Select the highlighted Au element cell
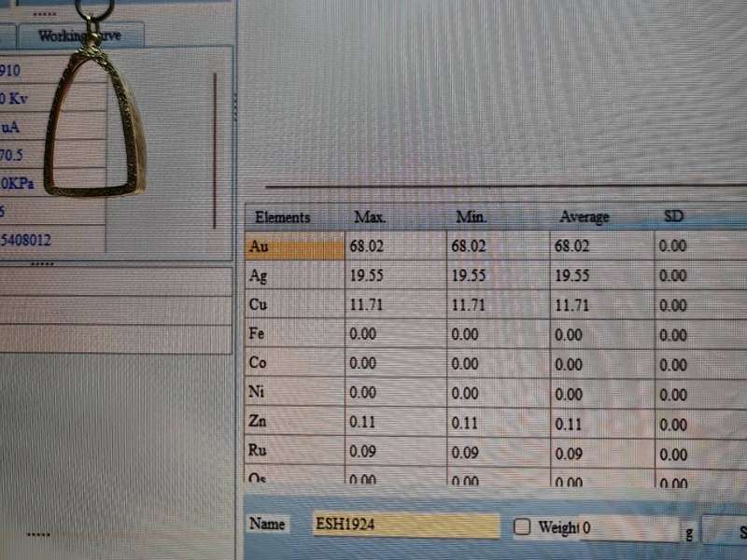 [x=294, y=247]
